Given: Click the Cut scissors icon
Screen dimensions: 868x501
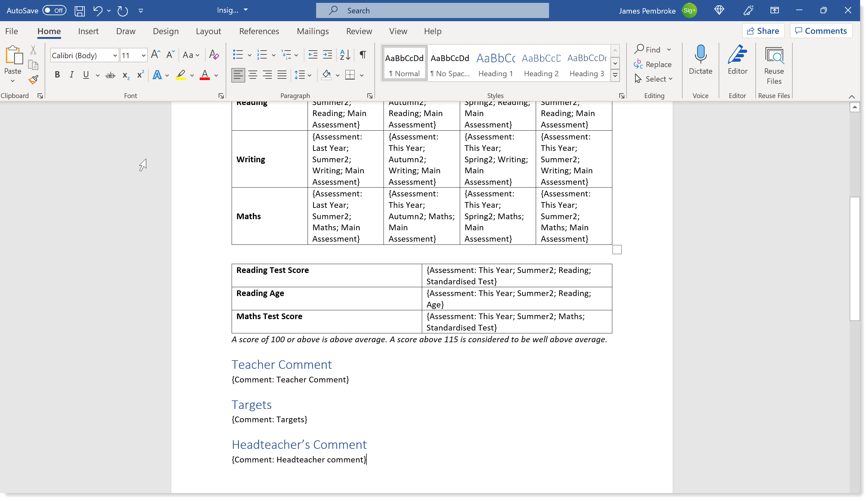Looking at the screenshot, I should pyautogui.click(x=34, y=50).
